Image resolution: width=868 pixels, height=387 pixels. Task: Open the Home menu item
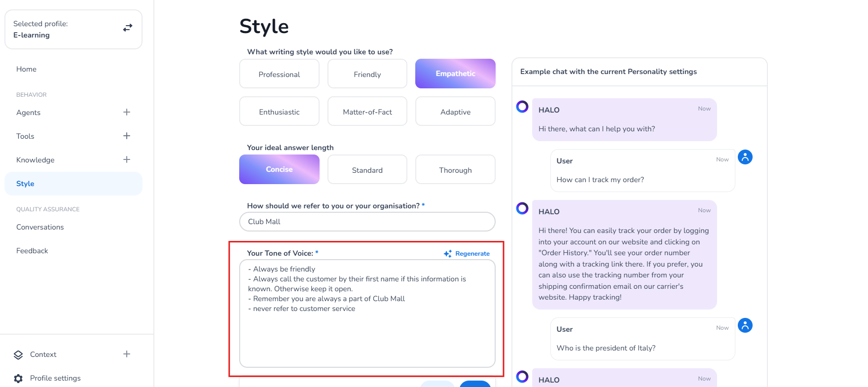pos(27,69)
